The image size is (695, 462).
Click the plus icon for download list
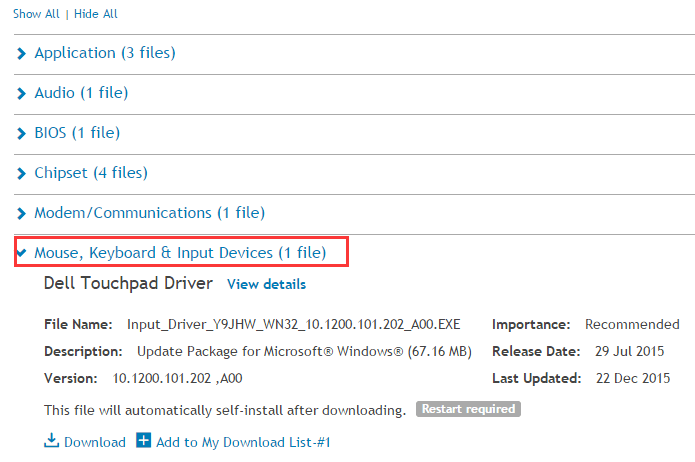pos(144,440)
